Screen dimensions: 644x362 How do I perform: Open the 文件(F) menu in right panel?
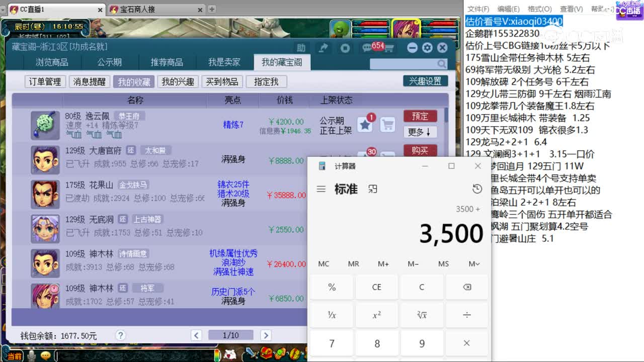pos(479,9)
